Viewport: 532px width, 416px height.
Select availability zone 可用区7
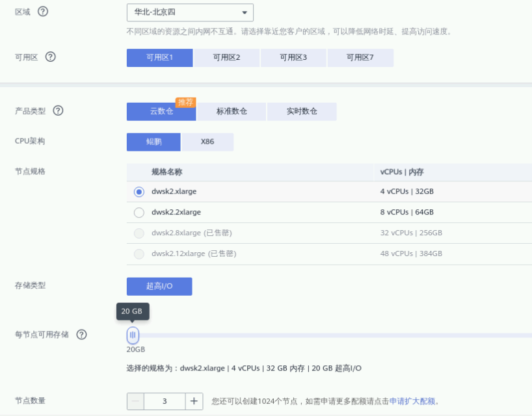pos(360,58)
